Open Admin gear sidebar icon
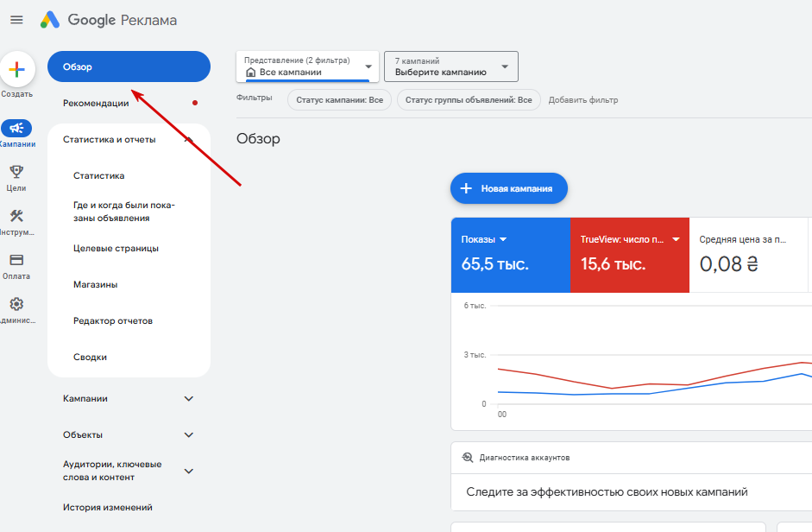The image size is (812, 532). click(x=16, y=304)
